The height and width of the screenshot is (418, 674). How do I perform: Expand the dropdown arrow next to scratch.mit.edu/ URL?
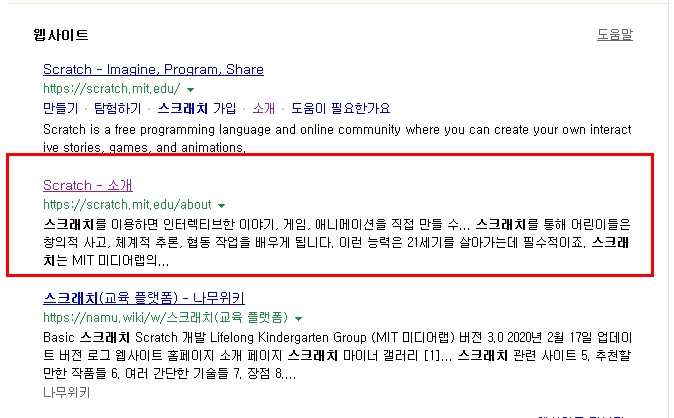pos(190,89)
